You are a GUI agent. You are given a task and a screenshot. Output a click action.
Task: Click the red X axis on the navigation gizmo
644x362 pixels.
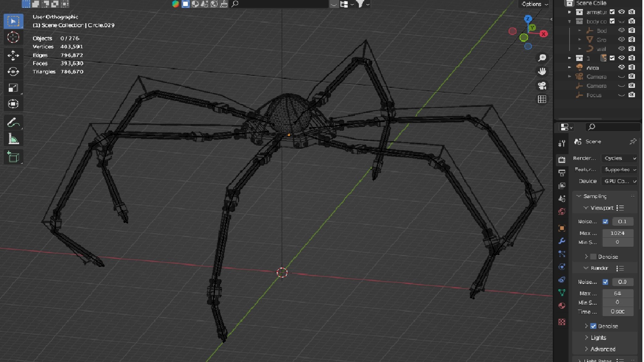(543, 34)
